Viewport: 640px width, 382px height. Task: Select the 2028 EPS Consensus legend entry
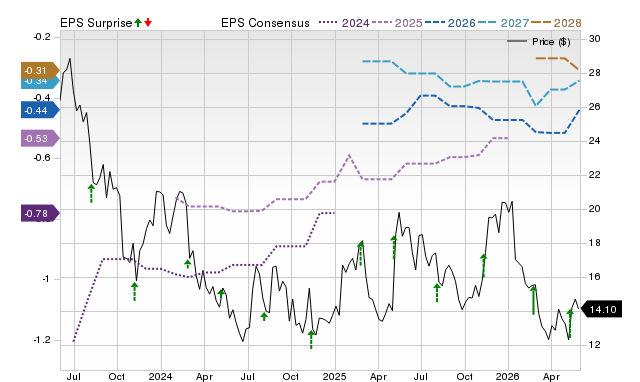(x=556, y=23)
